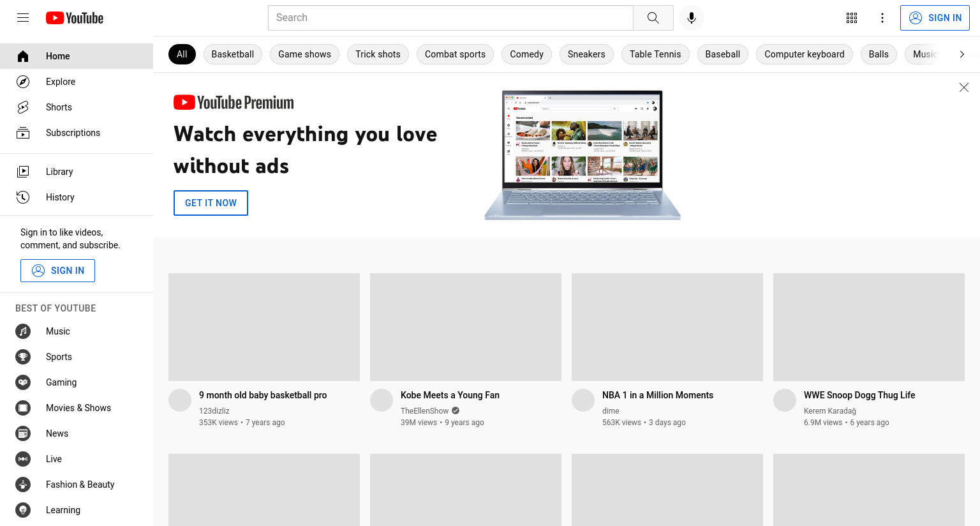
Task: Click the Fashion & Beauty hanger icon
Action: coord(23,485)
